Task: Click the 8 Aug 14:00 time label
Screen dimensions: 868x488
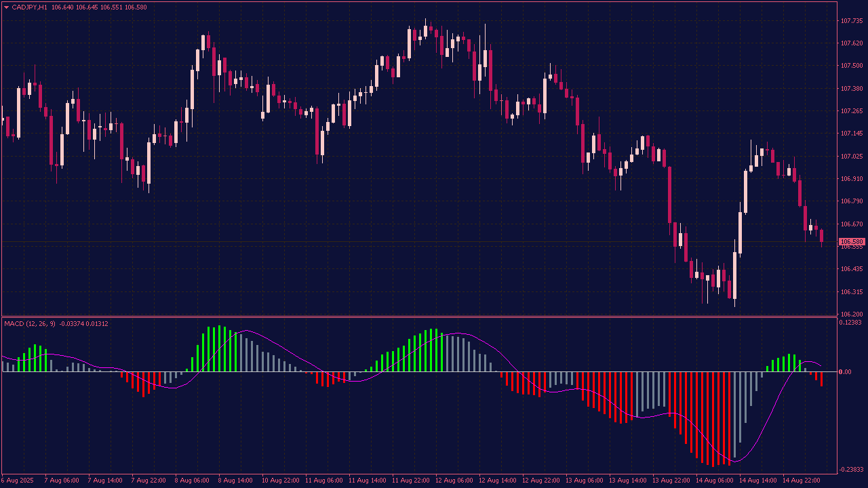Action: [x=235, y=481]
